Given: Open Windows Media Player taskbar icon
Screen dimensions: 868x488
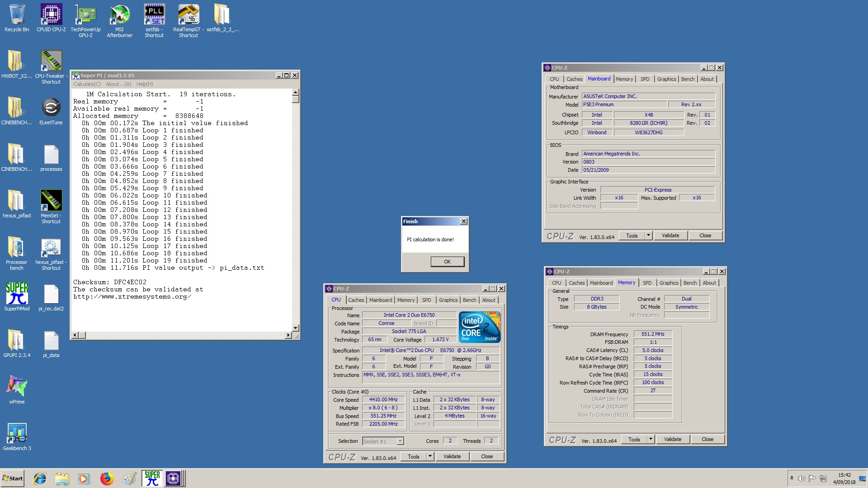Looking at the screenshot, I should pos(84,479).
